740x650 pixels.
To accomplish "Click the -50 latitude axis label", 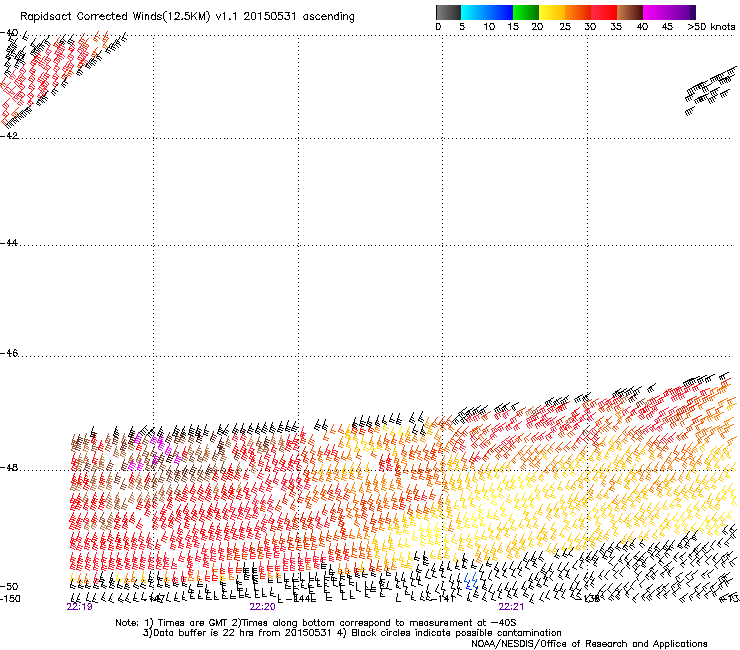I will coord(9,586).
